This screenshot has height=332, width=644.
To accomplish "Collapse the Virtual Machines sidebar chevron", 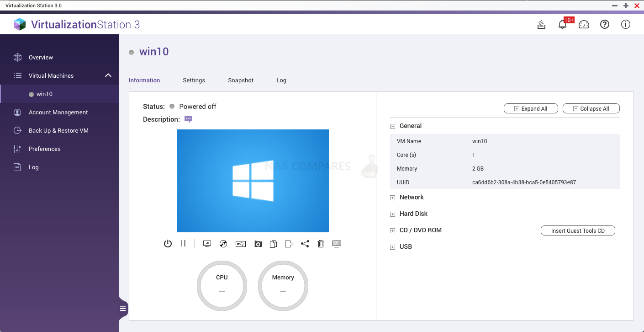I will coord(108,75).
